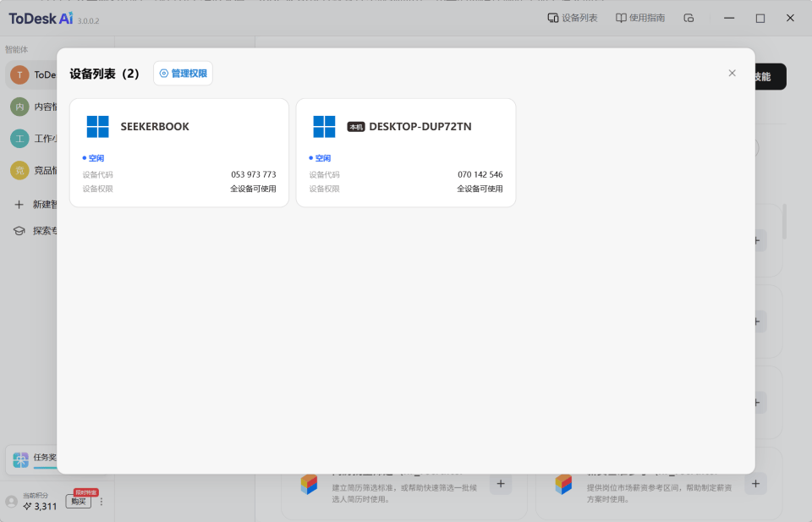This screenshot has height=522, width=812.
Task: Select the 工作 agent avatar in sidebar
Action: click(x=19, y=139)
